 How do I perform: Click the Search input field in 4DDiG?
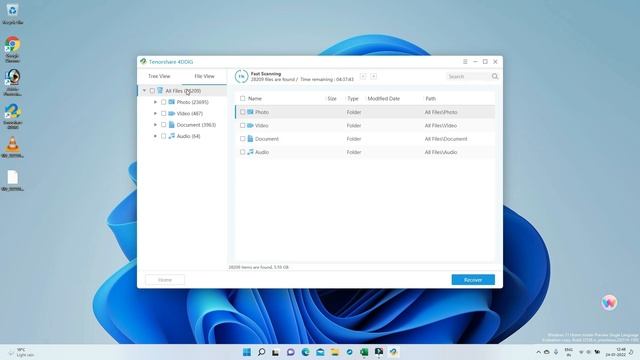coord(468,76)
